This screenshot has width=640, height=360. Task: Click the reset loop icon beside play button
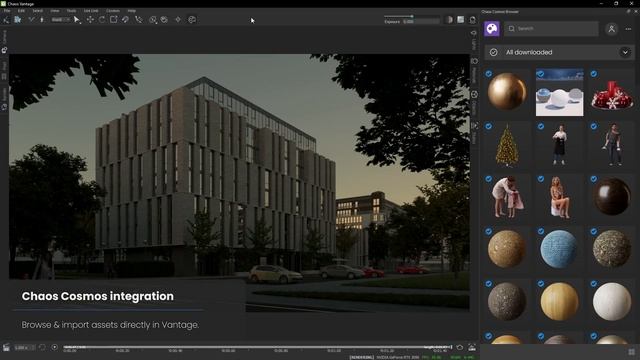click(x=42, y=347)
